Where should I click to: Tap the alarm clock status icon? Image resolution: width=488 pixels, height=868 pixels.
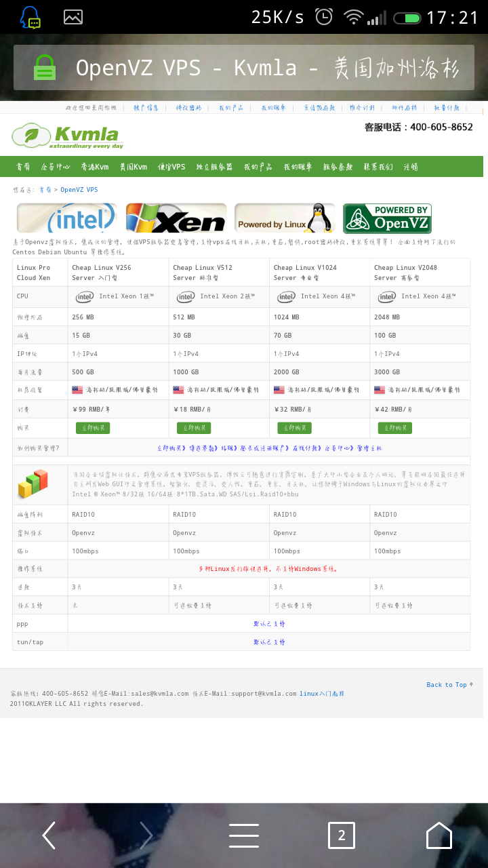324,17
